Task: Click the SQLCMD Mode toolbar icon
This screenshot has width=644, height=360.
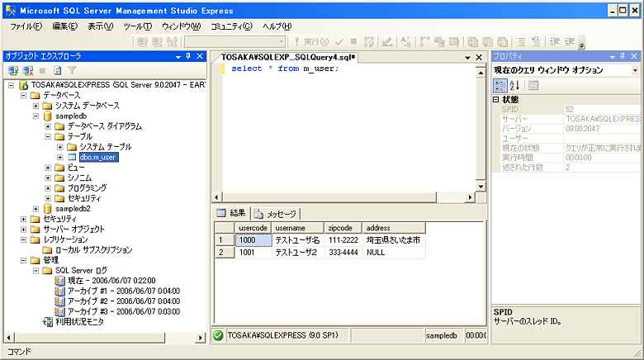Action: 454,41
